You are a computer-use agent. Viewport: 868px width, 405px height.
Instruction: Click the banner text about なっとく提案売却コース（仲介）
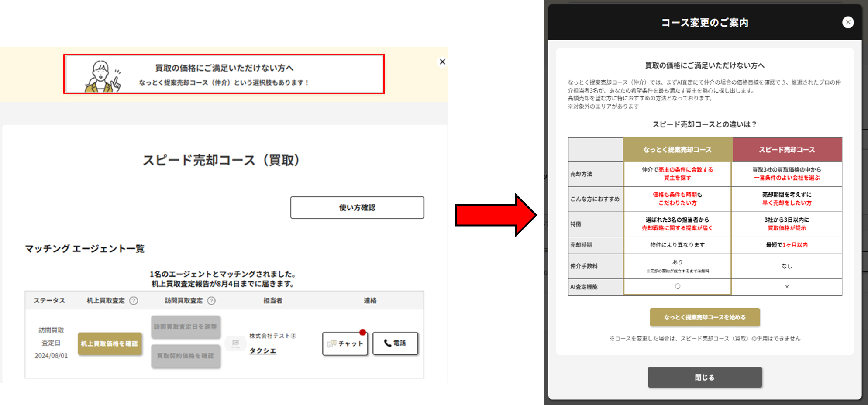pyautogui.click(x=224, y=82)
